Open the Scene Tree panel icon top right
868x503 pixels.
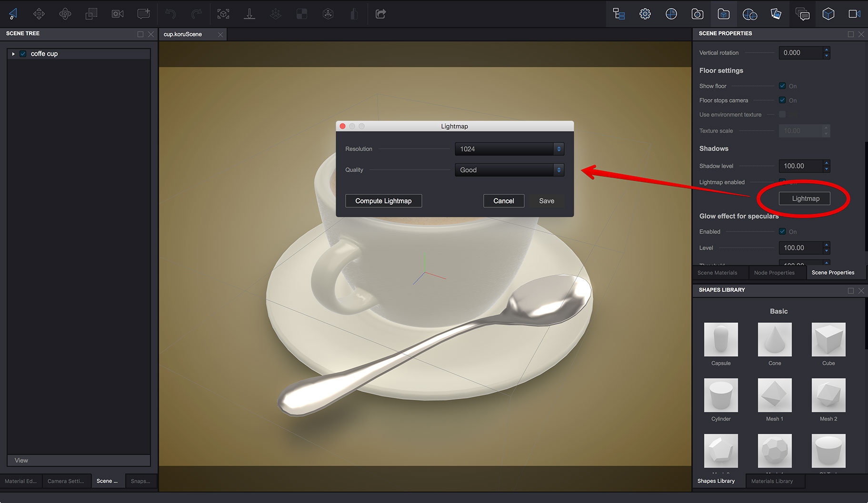pyautogui.click(x=618, y=13)
